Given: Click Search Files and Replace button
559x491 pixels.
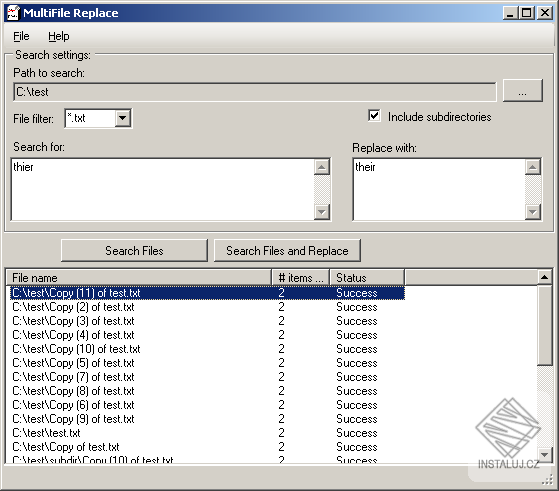Looking at the screenshot, I should (x=287, y=251).
